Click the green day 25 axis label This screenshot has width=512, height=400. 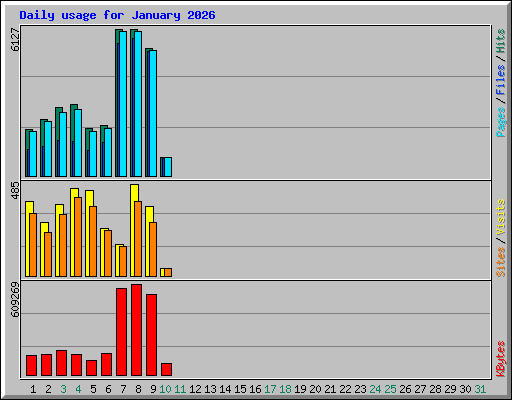(390, 389)
